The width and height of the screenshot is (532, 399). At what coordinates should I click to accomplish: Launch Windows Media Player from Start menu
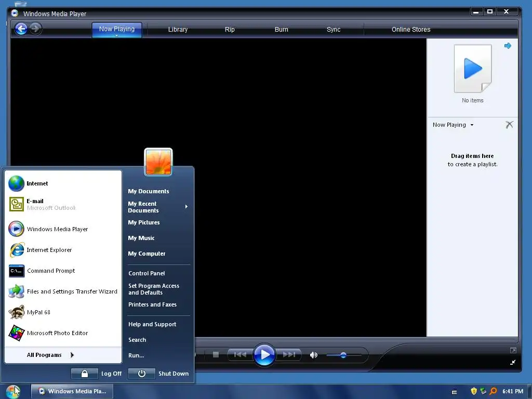[63, 229]
